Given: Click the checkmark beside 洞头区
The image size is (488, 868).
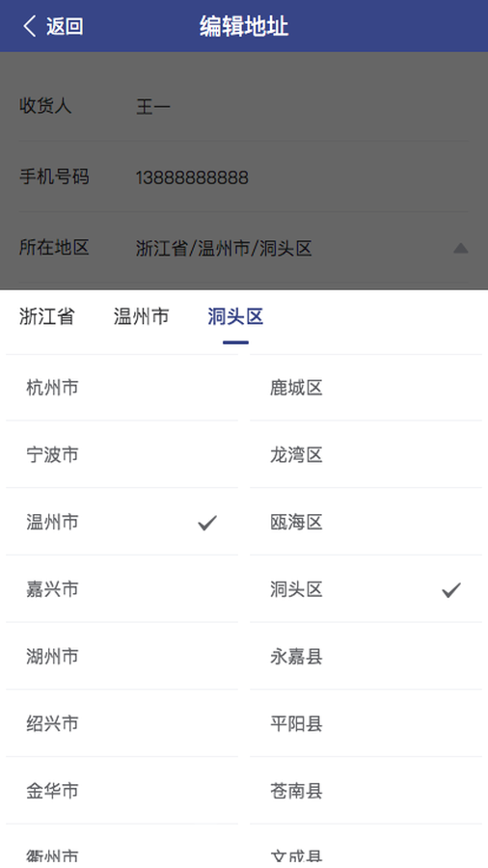Looking at the screenshot, I should point(451,590).
